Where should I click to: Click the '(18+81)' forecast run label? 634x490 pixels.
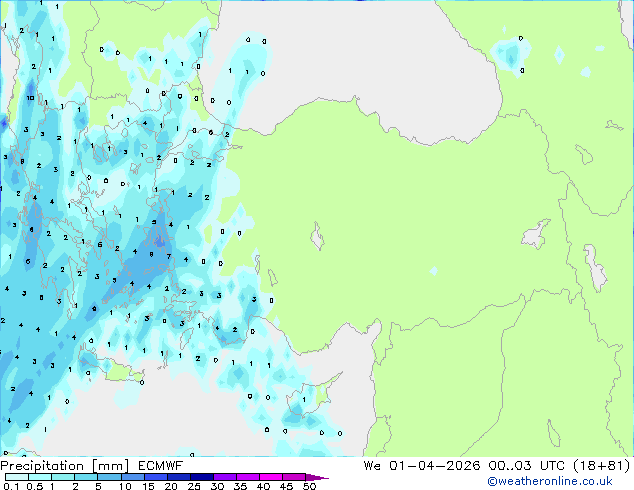[602, 466]
